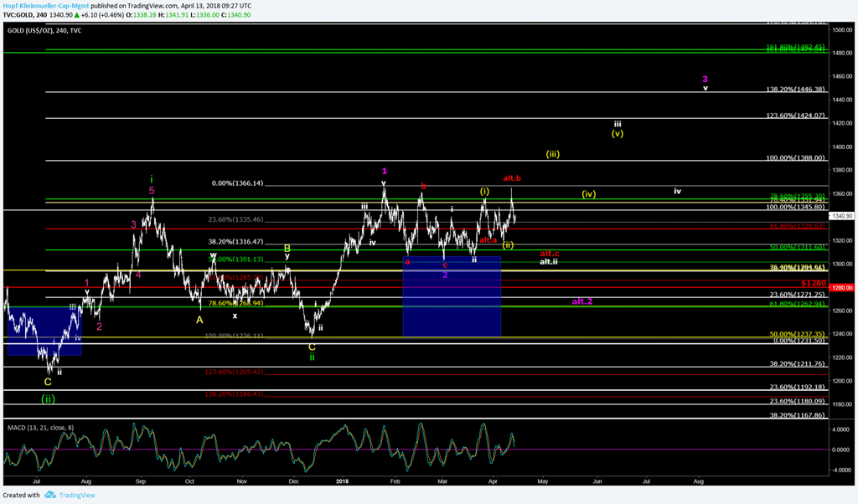Viewport: 858px width, 504px height.
Task: Click the Aug label at time axis right end
Action: [699, 482]
